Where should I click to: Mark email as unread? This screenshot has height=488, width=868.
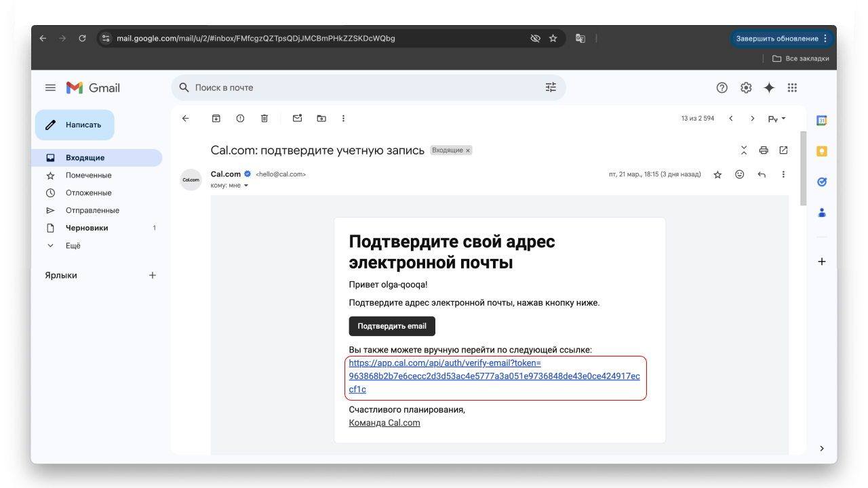297,118
